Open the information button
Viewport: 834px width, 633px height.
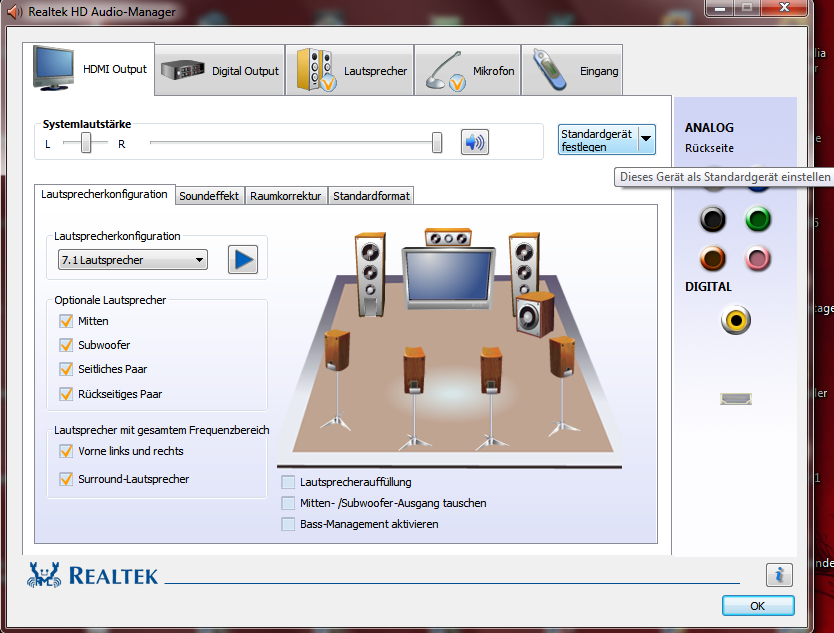779,574
